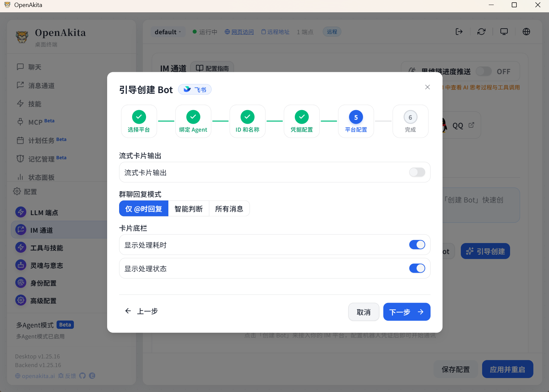549x392 pixels.
Task: Open the 状态面板 status panel
Action: pos(36,177)
